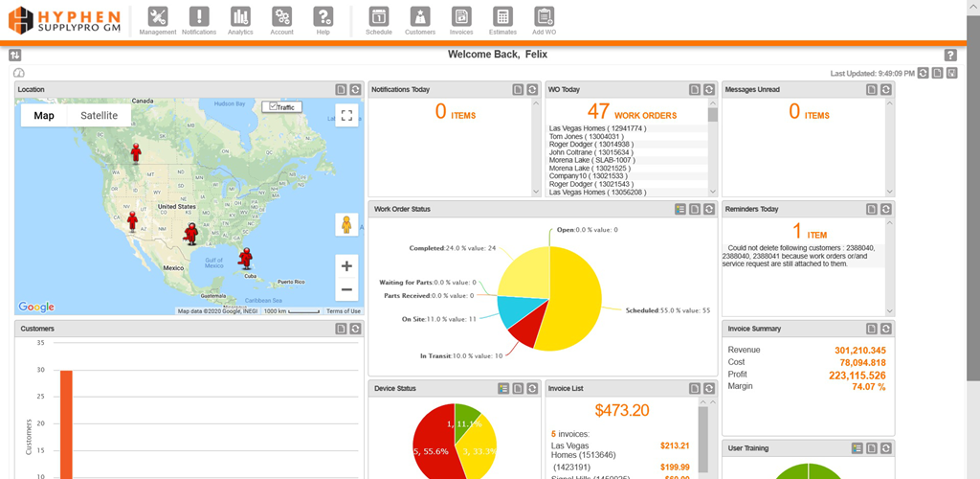Click the page icon next to Last Updated
This screenshot has width=980, height=479.
[938, 73]
